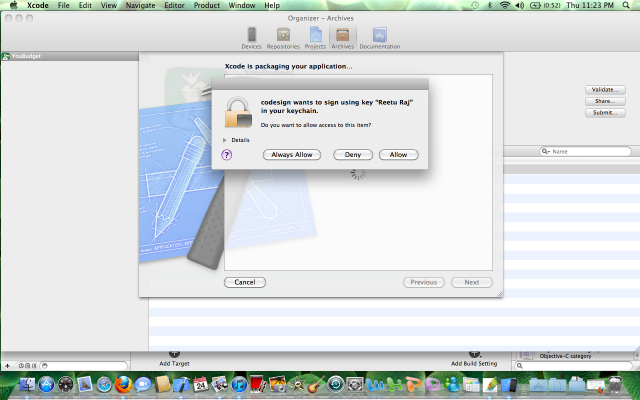Open Firefox from the Dock

point(123,384)
